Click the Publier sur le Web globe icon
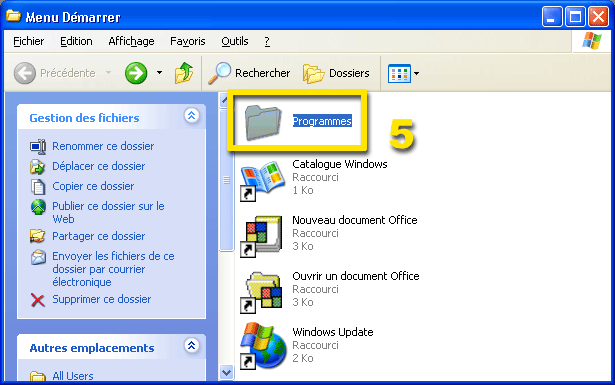The width and height of the screenshot is (615, 385). pos(38,207)
